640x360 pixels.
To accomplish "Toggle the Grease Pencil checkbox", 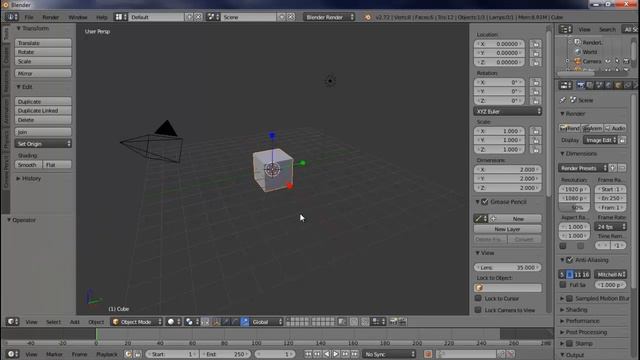I will [484, 202].
